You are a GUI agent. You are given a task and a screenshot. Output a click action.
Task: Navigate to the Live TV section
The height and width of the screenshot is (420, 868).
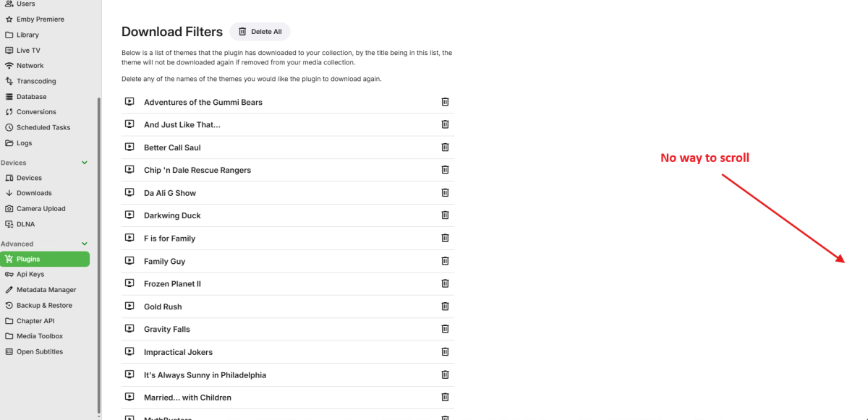[30, 50]
